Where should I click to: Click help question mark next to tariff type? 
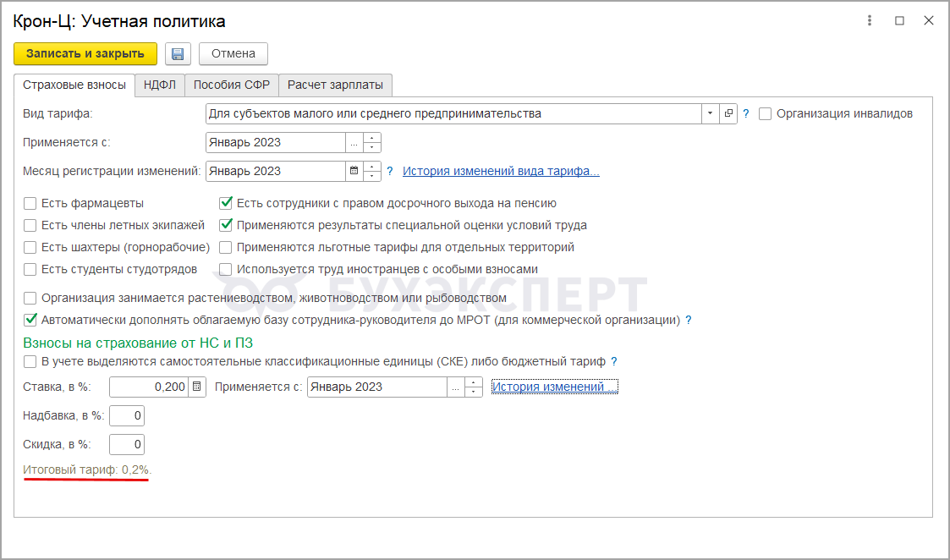point(746,113)
